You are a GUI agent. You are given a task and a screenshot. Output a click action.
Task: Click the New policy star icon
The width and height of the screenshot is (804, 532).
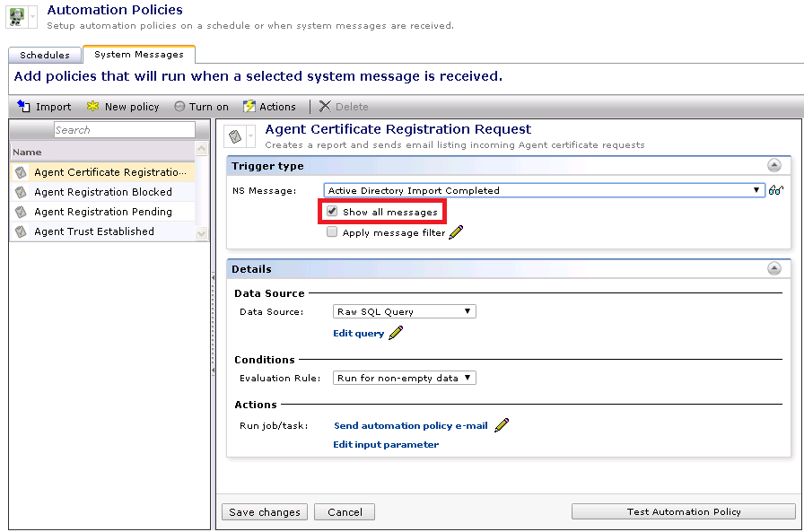[x=93, y=107]
